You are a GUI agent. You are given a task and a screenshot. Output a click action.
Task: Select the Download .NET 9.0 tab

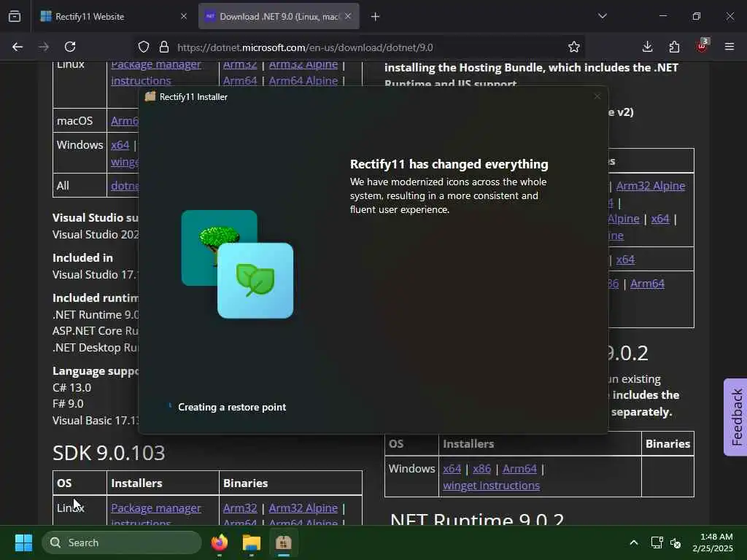279,16
